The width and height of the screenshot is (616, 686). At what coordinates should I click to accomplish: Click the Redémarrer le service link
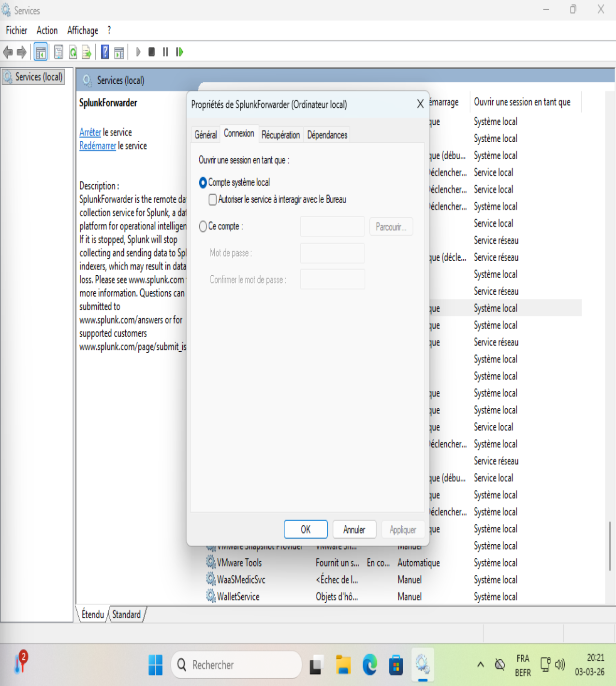(98, 146)
